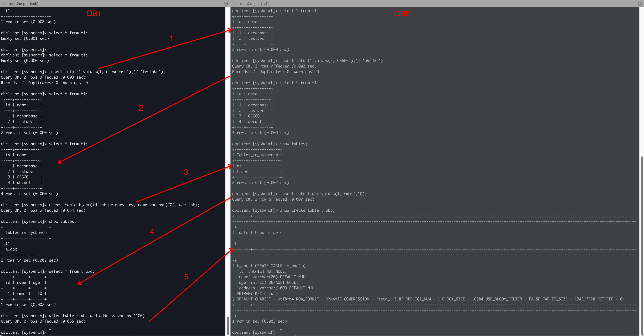Select the right tab titled root@ocp:~ (ssh)
This screenshot has width=644, height=336.
(255, 3)
